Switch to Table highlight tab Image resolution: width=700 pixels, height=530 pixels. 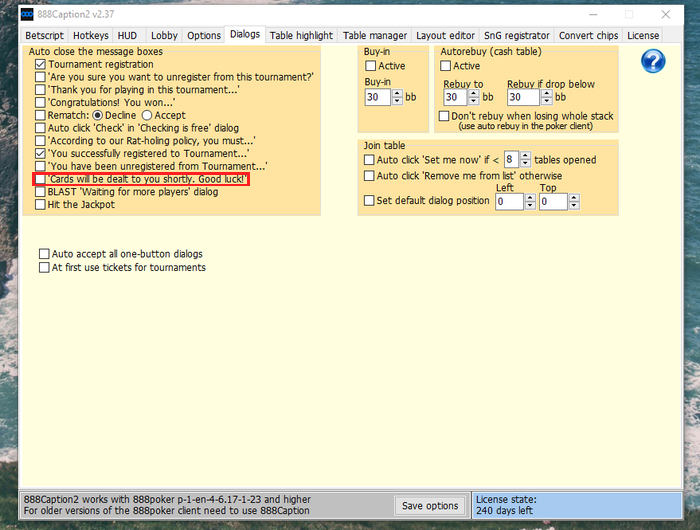[x=301, y=35]
